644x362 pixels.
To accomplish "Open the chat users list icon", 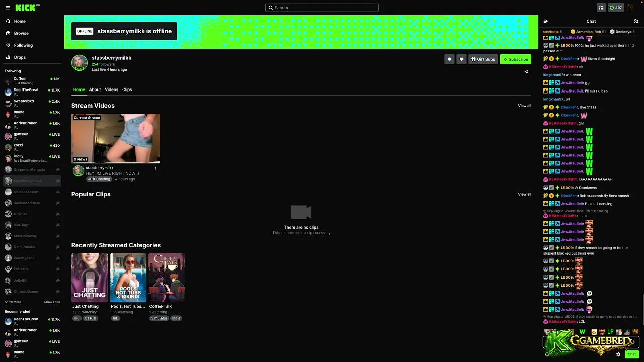I will click(636, 21).
